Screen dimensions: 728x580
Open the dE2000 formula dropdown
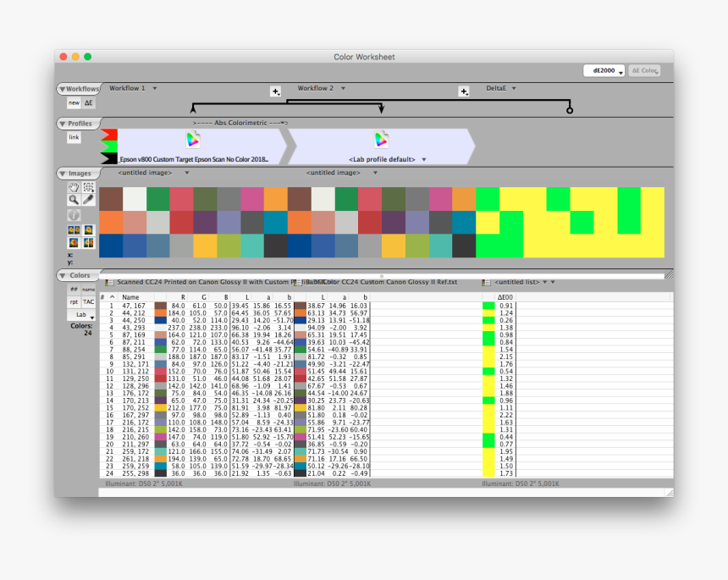point(604,70)
